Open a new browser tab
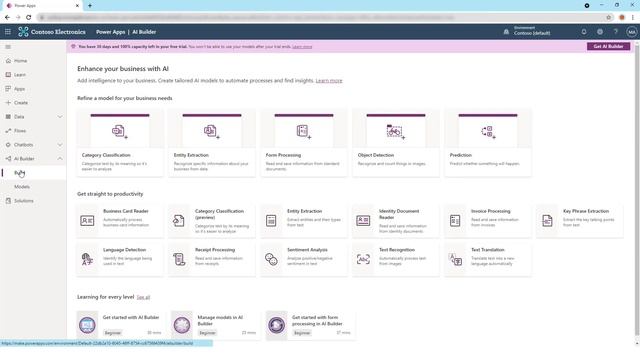The height and width of the screenshot is (360, 640). pos(90,6)
